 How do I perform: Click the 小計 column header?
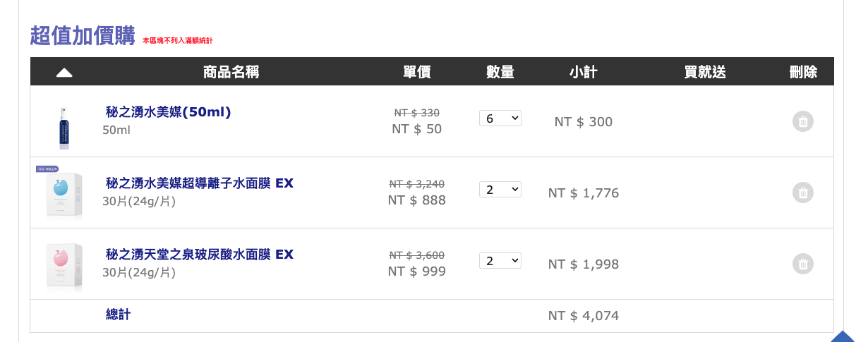tap(583, 72)
